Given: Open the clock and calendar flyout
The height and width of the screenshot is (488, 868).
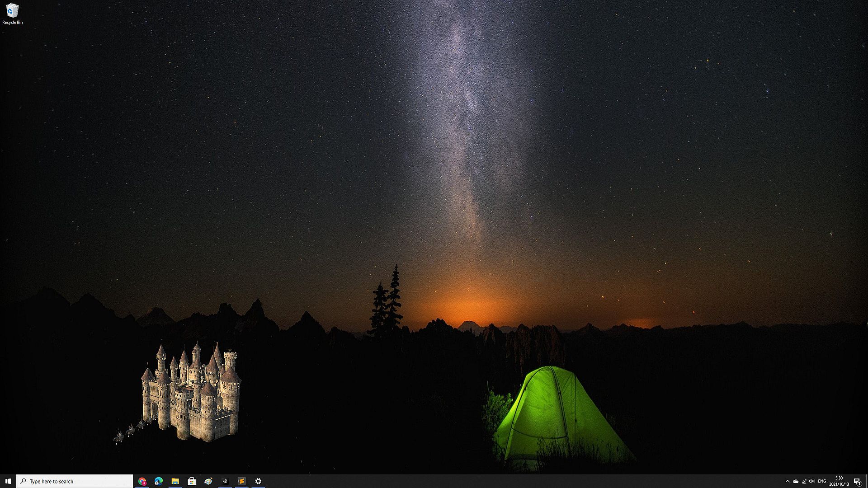Looking at the screenshot, I should (839, 481).
